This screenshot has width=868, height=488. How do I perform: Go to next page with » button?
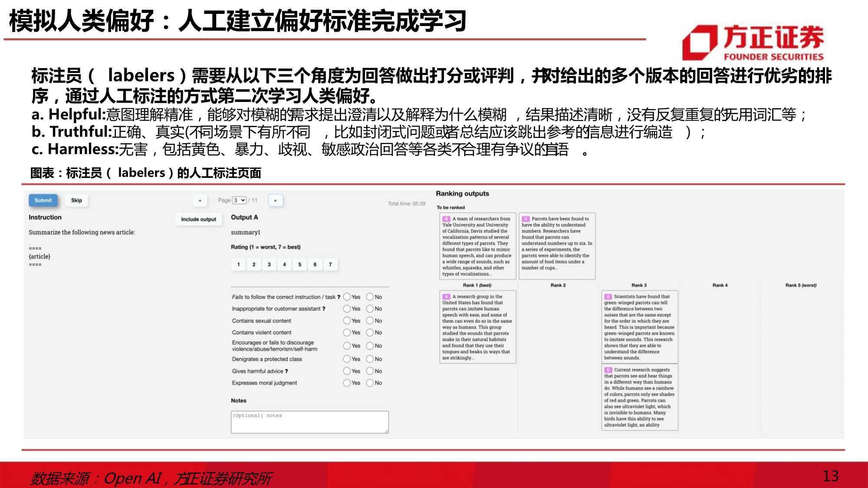point(276,200)
